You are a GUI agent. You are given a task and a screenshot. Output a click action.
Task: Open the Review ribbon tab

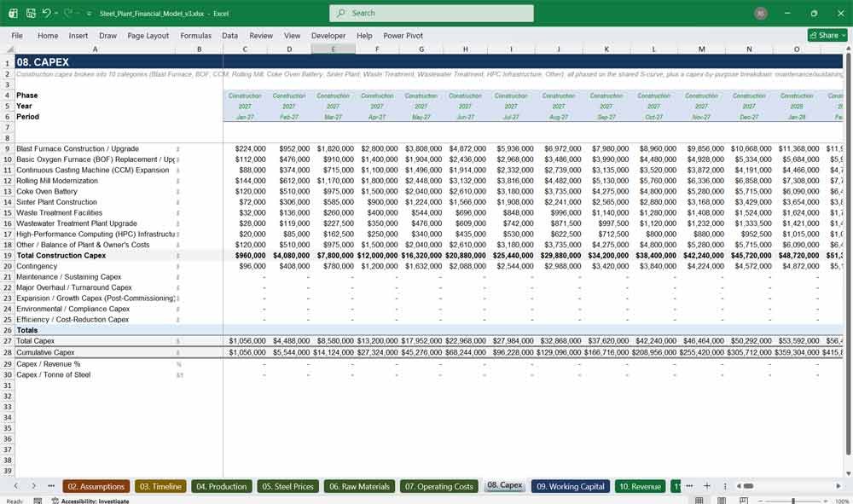[x=261, y=35]
